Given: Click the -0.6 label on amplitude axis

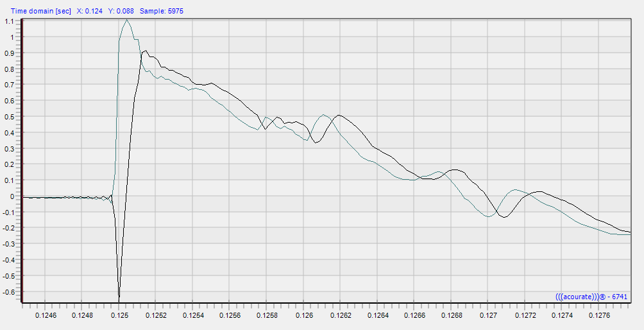Looking at the screenshot, I should pyautogui.click(x=8, y=293).
